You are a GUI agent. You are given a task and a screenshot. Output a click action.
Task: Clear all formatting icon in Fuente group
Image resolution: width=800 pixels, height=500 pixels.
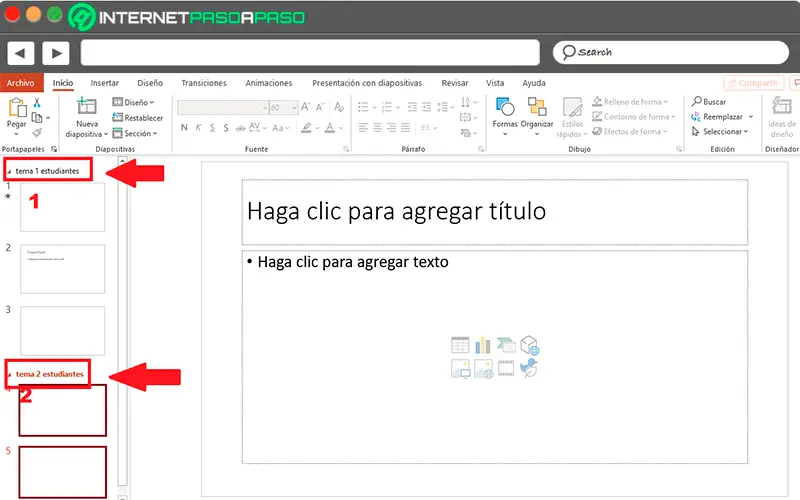click(x=339, y=107)
